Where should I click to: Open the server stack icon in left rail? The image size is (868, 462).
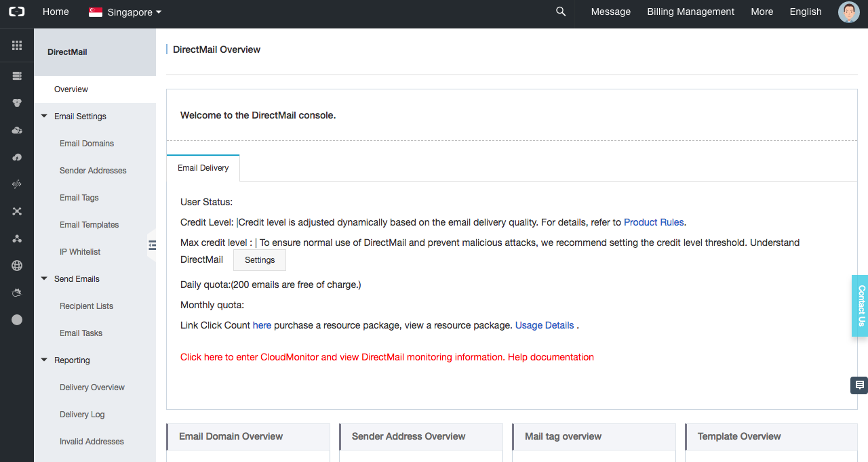[17, 76]
